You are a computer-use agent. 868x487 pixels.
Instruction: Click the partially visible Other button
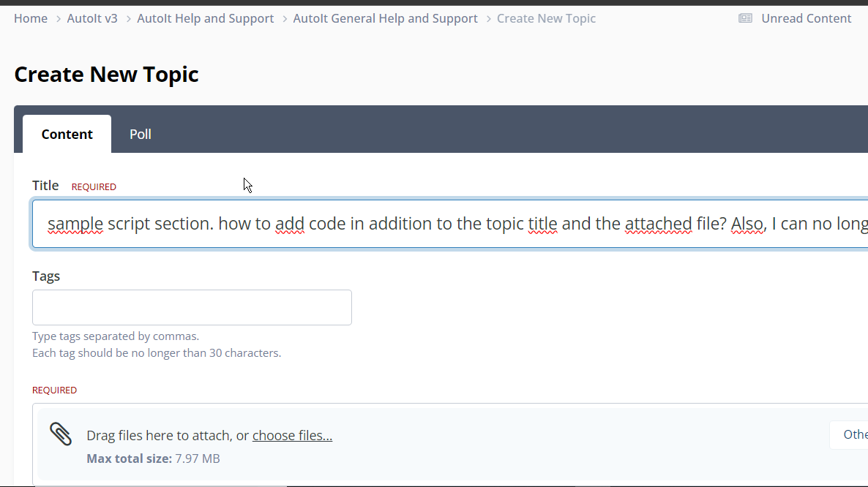click(x=849, y=434)
